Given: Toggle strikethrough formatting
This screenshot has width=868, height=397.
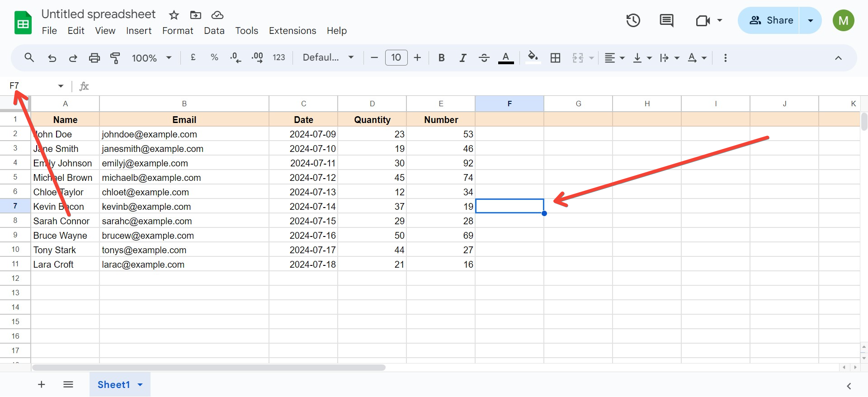Looking at the screenshot, I should 484,58.
